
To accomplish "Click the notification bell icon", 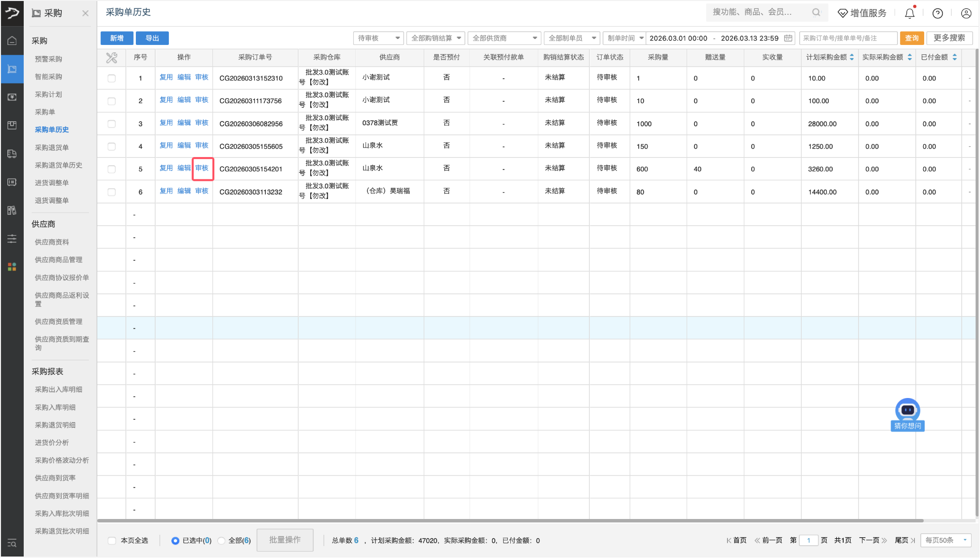I will tap(909, 13).
